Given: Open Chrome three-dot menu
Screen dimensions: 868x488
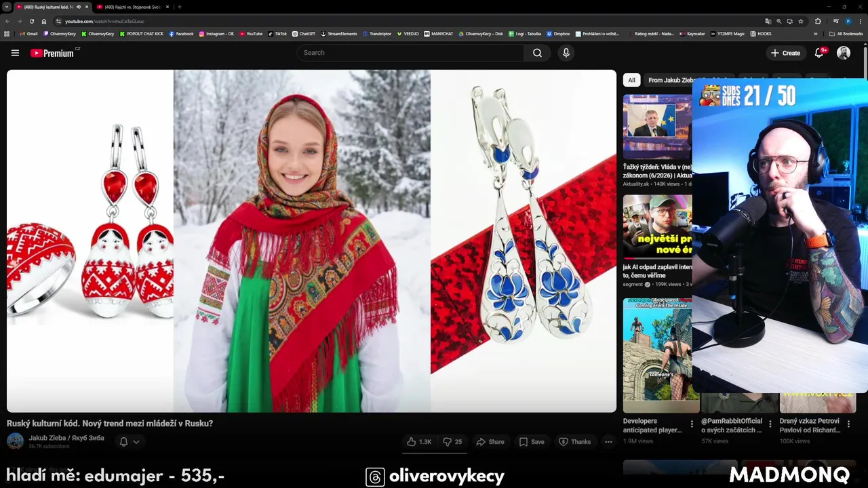Looking at the screenshot, I should (861, 21).
